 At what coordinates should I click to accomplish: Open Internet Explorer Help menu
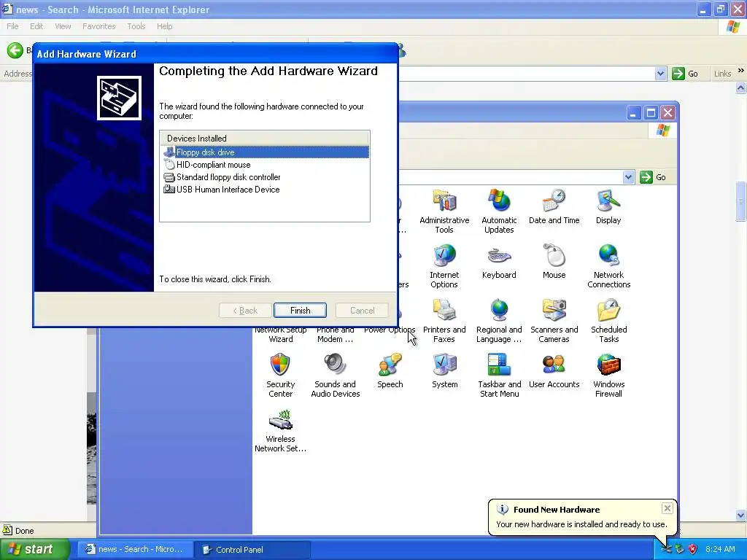(164, 26)
